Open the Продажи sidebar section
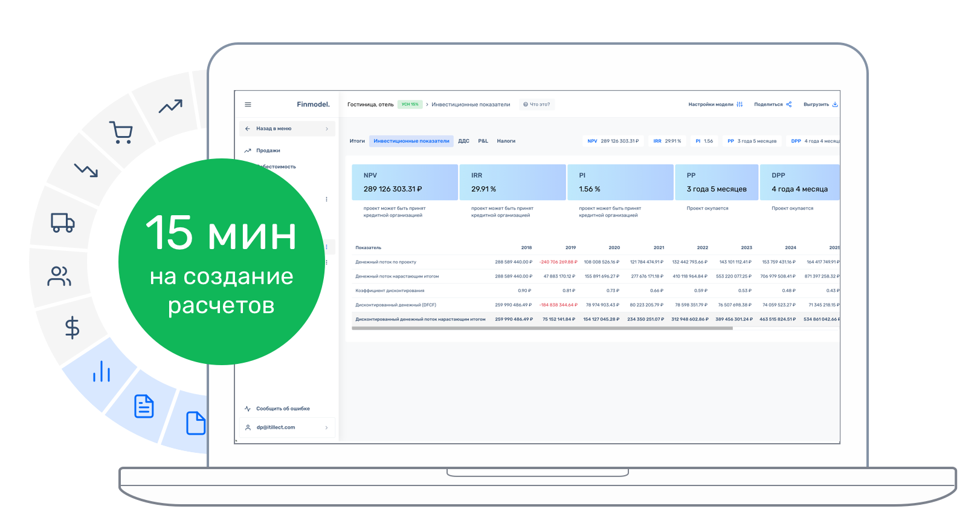This screenshot has height=532, width=980. click(x=268, y=151)
